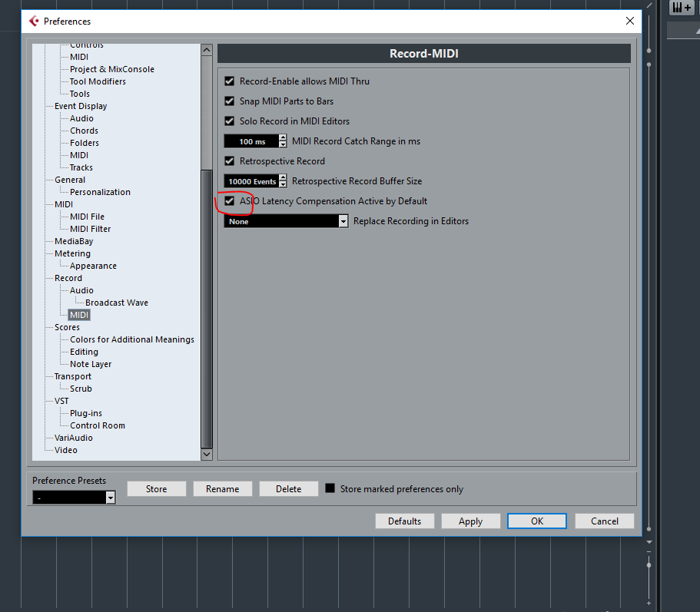Select General category
700x612 pixels.
tap(70, 180)
